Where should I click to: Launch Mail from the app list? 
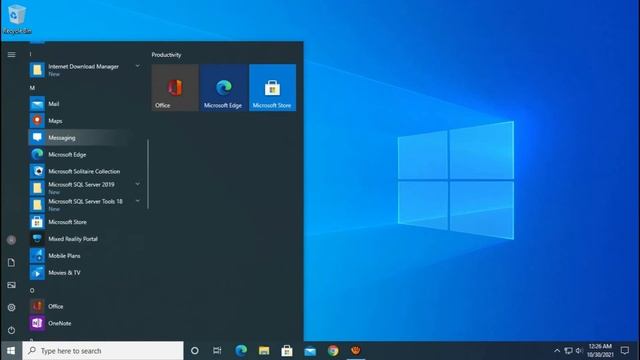(x=86, y=104)
